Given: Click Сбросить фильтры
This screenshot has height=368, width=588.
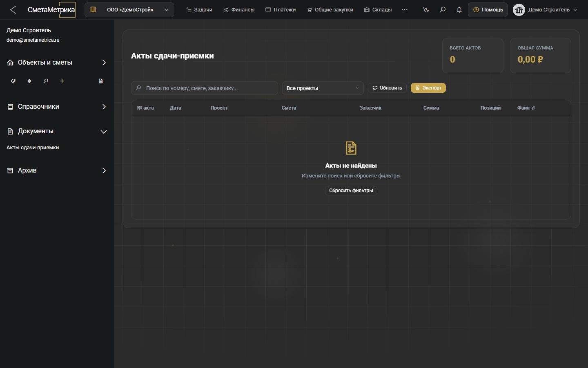Looking at the screenshot, I should click(x=351, y=191).
